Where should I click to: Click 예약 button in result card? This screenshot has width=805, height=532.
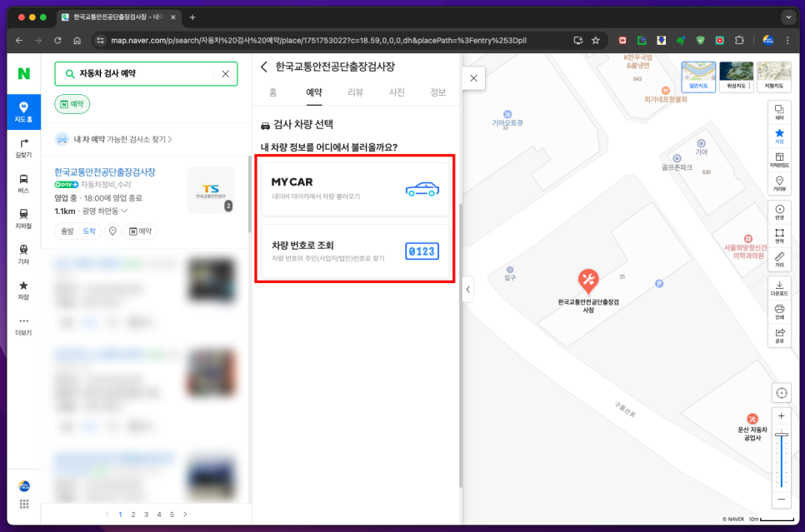[141, 231]
